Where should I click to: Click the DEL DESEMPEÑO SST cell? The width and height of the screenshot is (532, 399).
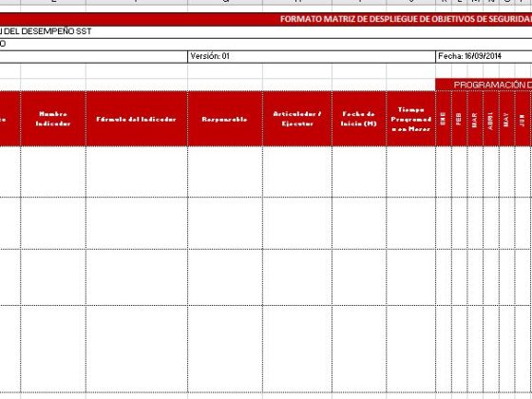(266, 32)
